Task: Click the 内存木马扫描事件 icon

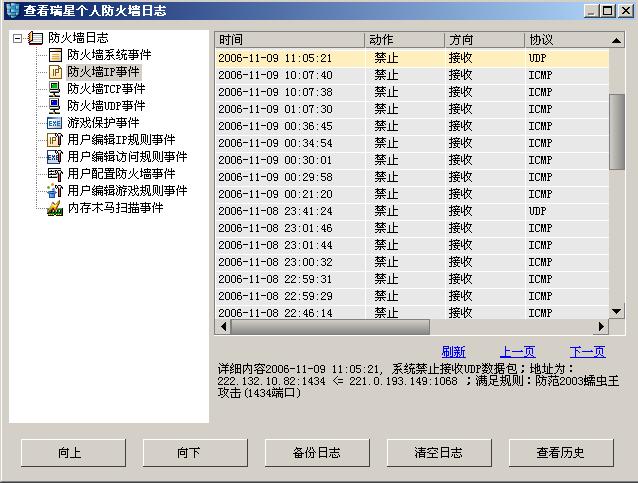Action: [55, 208]
